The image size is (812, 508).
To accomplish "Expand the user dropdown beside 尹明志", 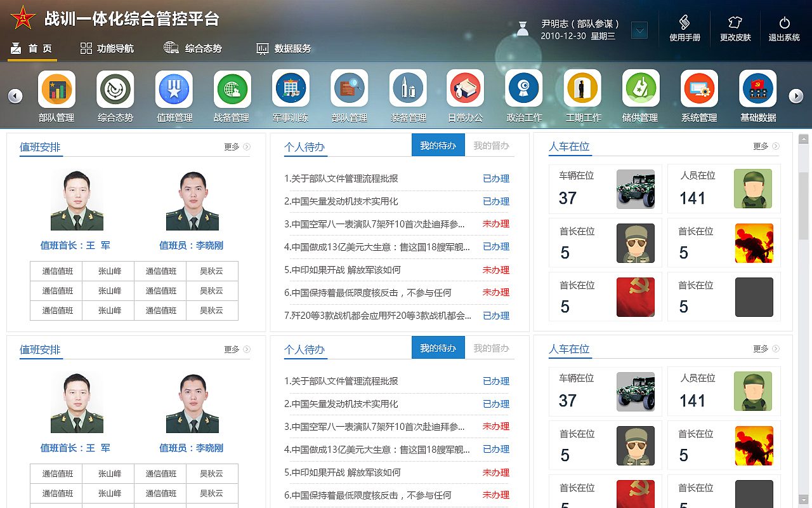I will click(x=639, y=30).
